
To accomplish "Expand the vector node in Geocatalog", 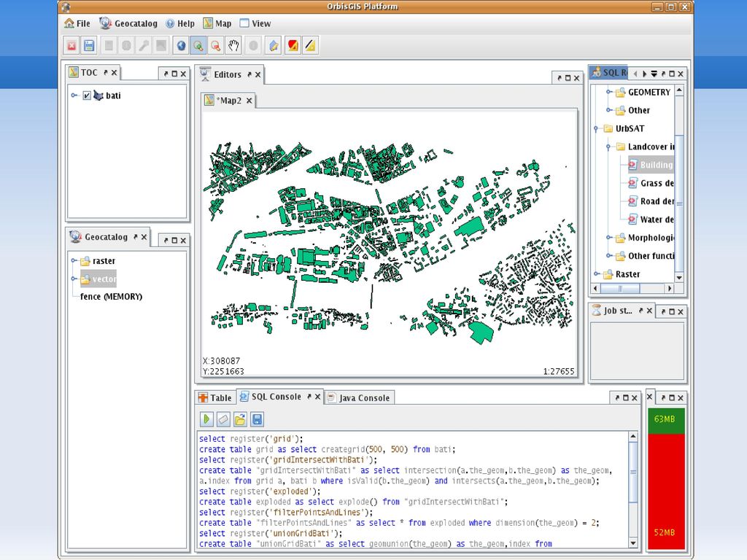I will point(74,279).
